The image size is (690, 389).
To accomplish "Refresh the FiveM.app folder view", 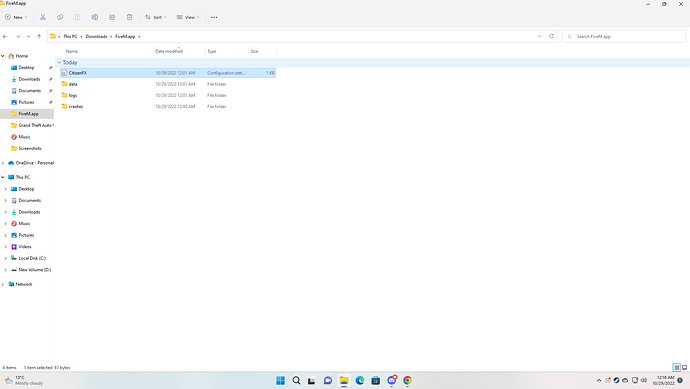I will tap(551, 37).
